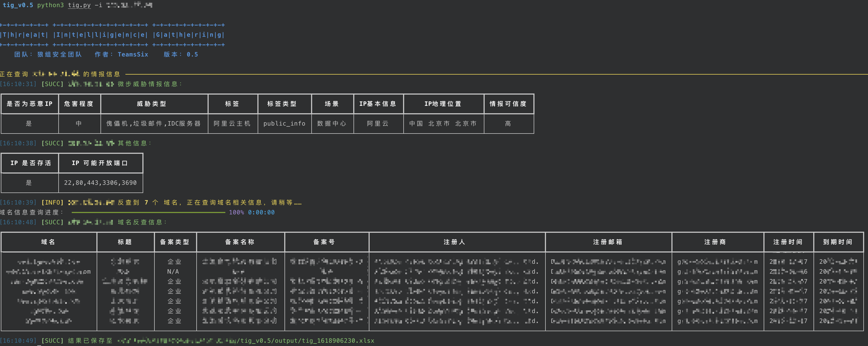Click the 阿里云主机 tag cell
The width and height of the screenshot is (868, 346).
pyautogui.click(x=232, y=123)
